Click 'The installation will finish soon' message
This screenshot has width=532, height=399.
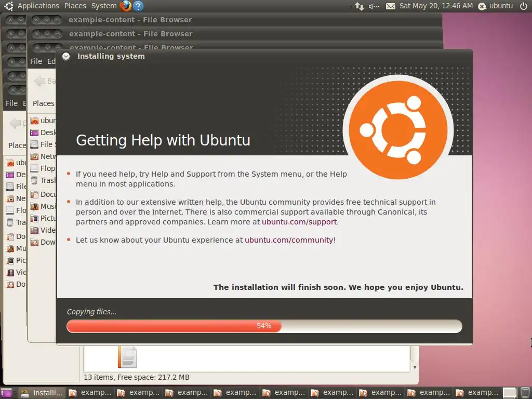tap(338, 287)
